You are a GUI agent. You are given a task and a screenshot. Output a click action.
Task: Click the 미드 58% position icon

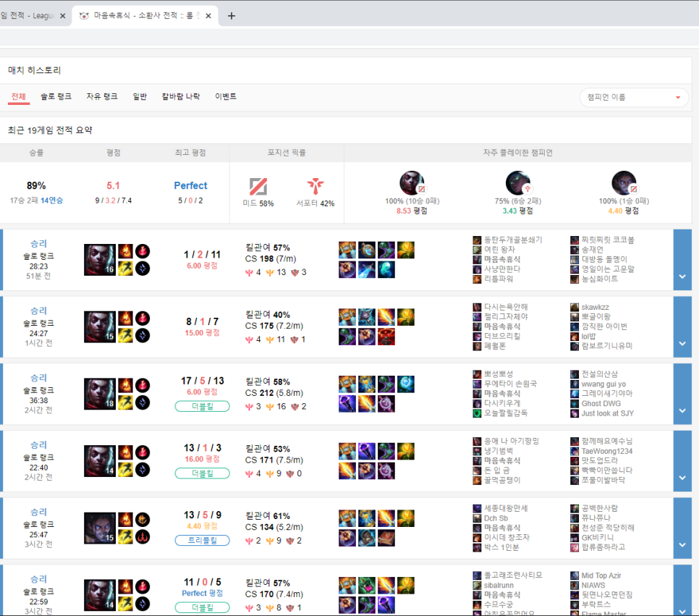click(258, 187)
